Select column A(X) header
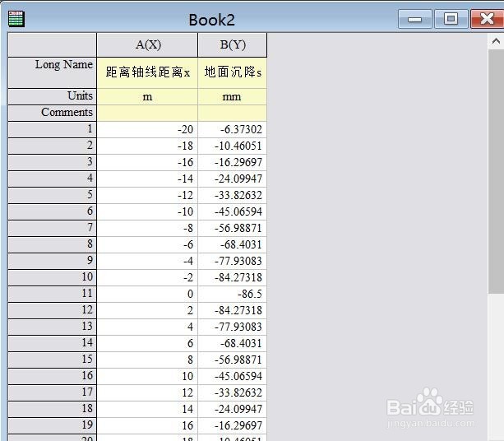The width and height of the screenshot is (504, 441). [x=147, y=45]
